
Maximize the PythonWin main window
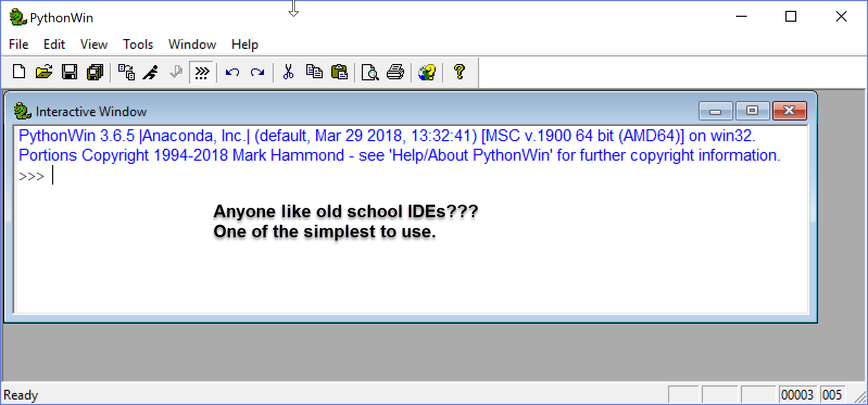[x=791, y=17]
